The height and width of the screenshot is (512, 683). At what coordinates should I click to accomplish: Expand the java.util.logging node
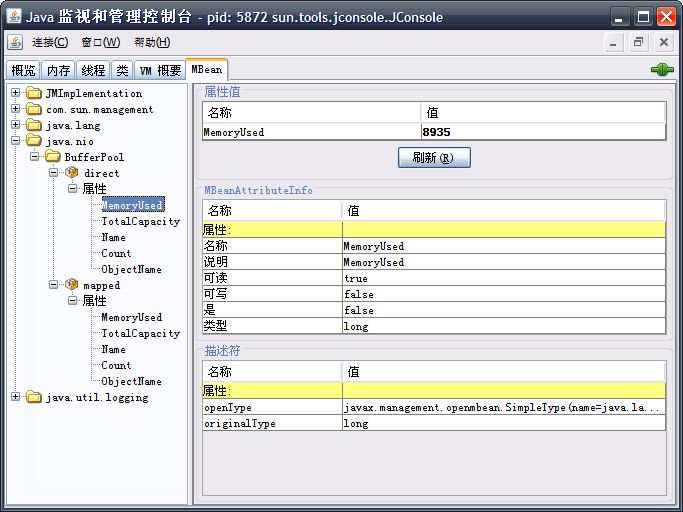(15, 397)
